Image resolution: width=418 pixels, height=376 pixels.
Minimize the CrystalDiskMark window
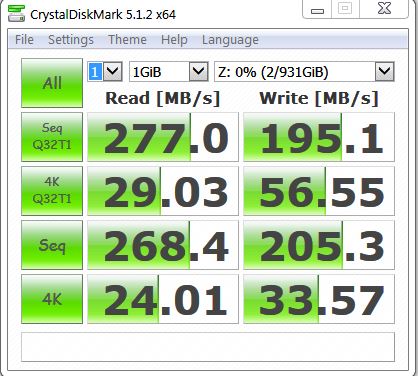click(317, 10)
